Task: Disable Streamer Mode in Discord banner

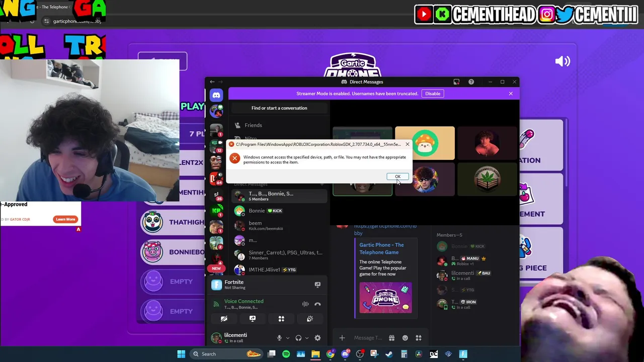Action: click(x=433, y=94)
